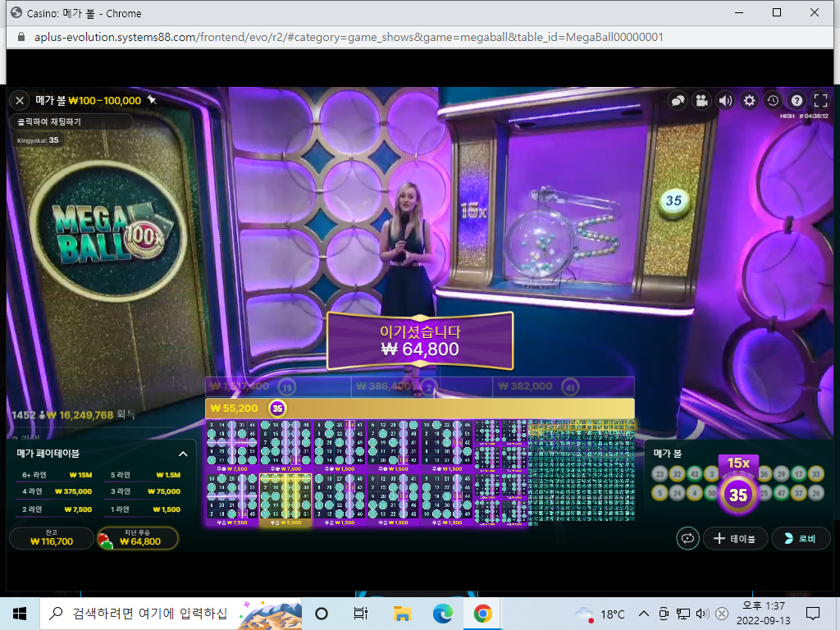Toggle fullscreen mode icon
The height and width of the screenshot is (630, 840).
[820, 100]
